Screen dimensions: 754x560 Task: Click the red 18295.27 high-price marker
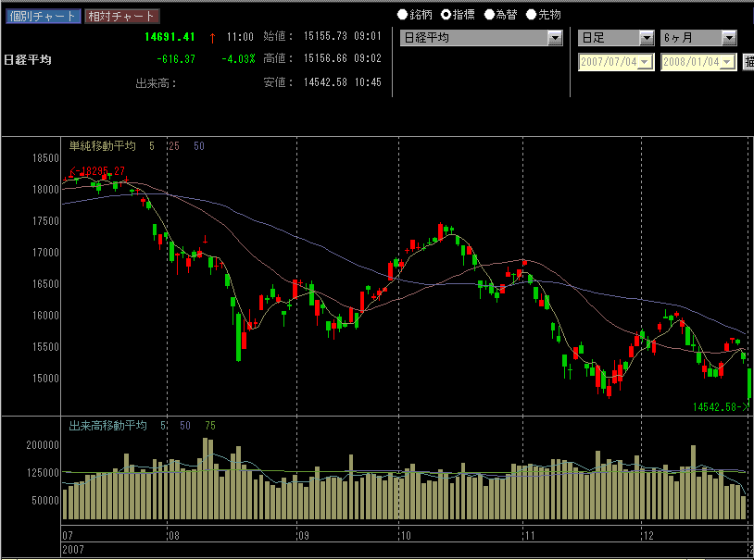click(96, 171)
